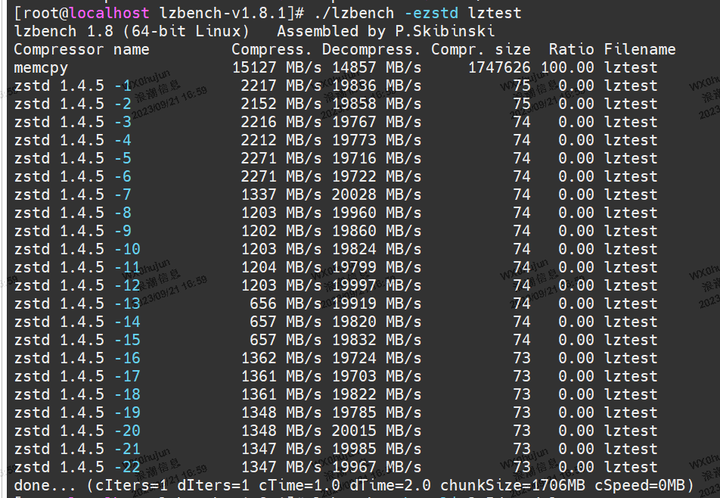Click 'zstd 1.4.5 -3' row name
Image resolution: width=720 pixels, height=498 pixels.
[x=73, y=122]
